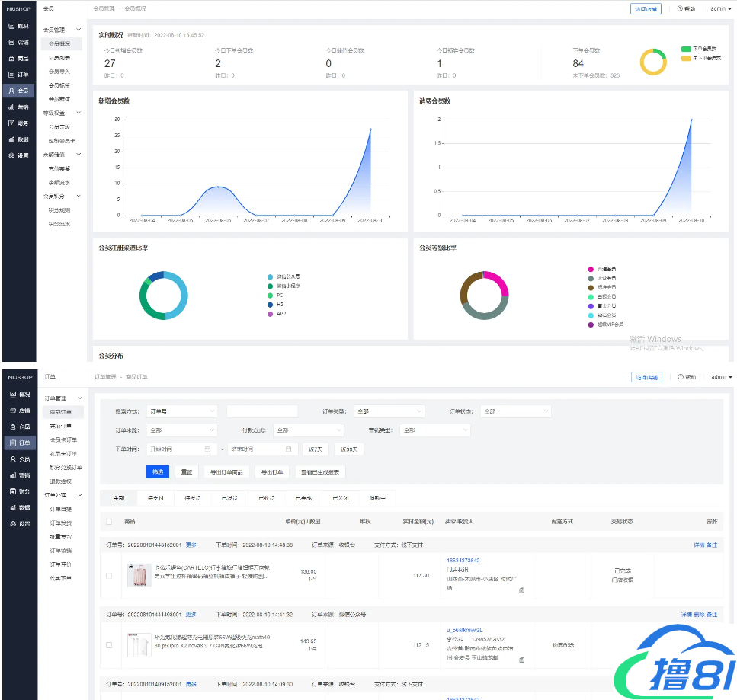The width and height of the screenshot is (737, 700).
Task: Click copy icon beside first order's address
Action: 522,590
